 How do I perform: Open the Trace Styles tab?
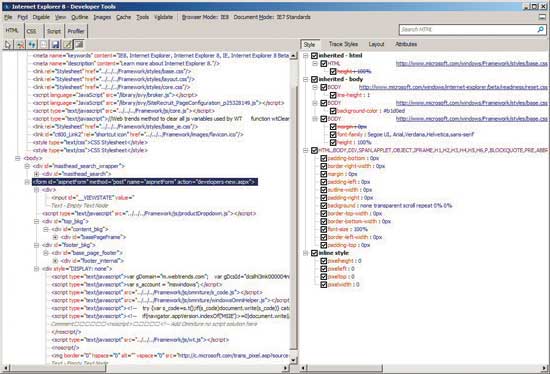coord(343,44)
